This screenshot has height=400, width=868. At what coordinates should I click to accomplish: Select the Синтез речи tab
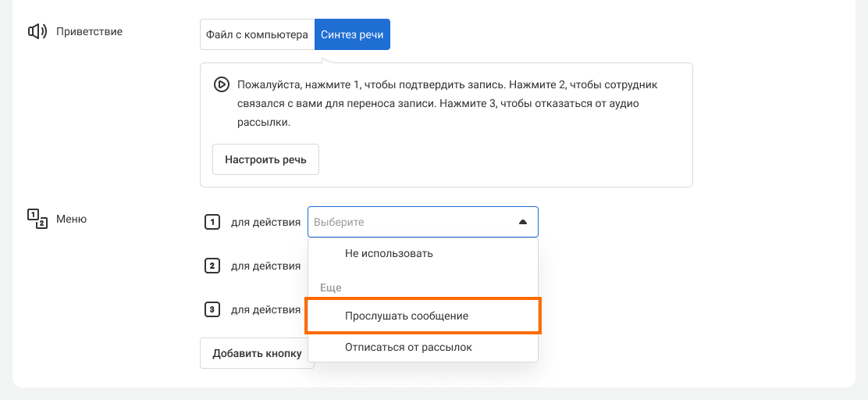(352, 35)
